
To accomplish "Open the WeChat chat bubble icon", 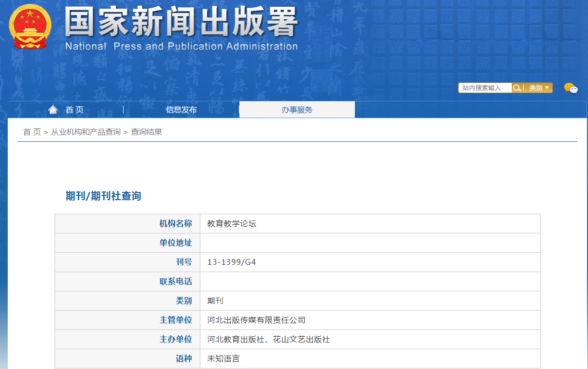I will tap(571, 88).
